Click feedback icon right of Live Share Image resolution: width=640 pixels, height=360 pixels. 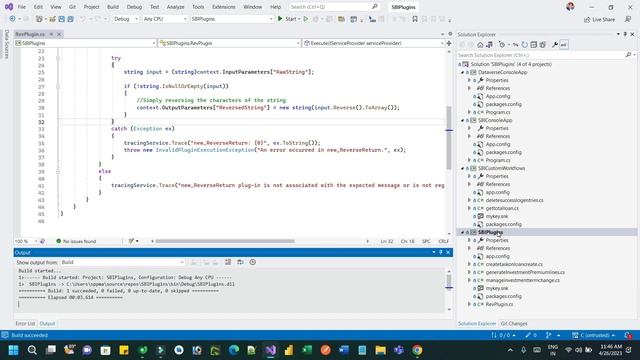[x=628, y=19]
